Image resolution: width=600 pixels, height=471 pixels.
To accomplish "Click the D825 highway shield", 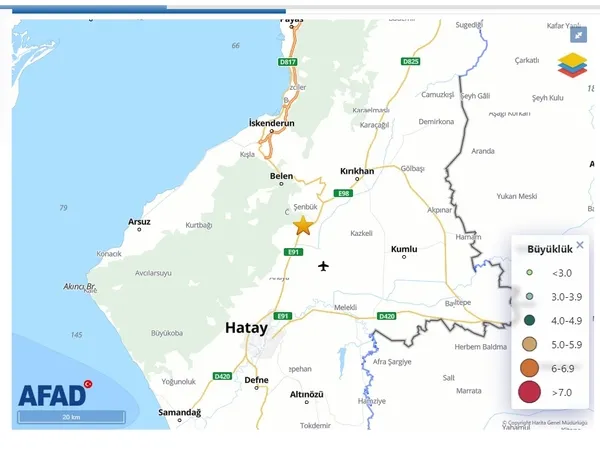I will [x=411, y=61].
